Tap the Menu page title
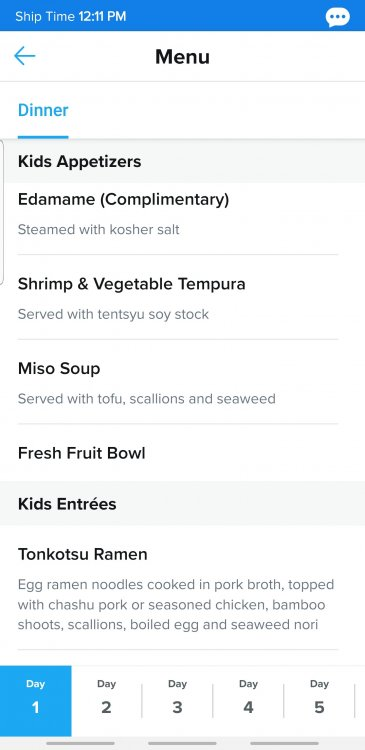Screen dimensions: 365x750 coord(182,57)
